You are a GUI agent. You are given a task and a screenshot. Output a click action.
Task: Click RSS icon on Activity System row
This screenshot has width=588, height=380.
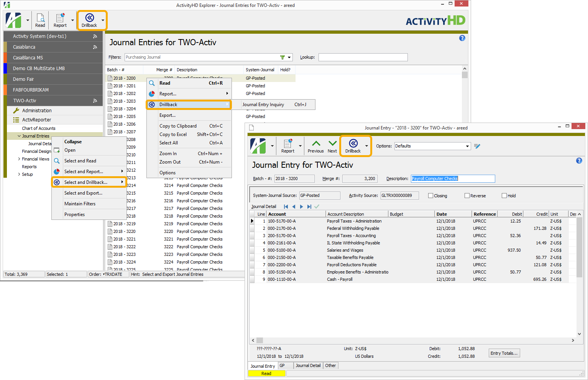(95, 36)
